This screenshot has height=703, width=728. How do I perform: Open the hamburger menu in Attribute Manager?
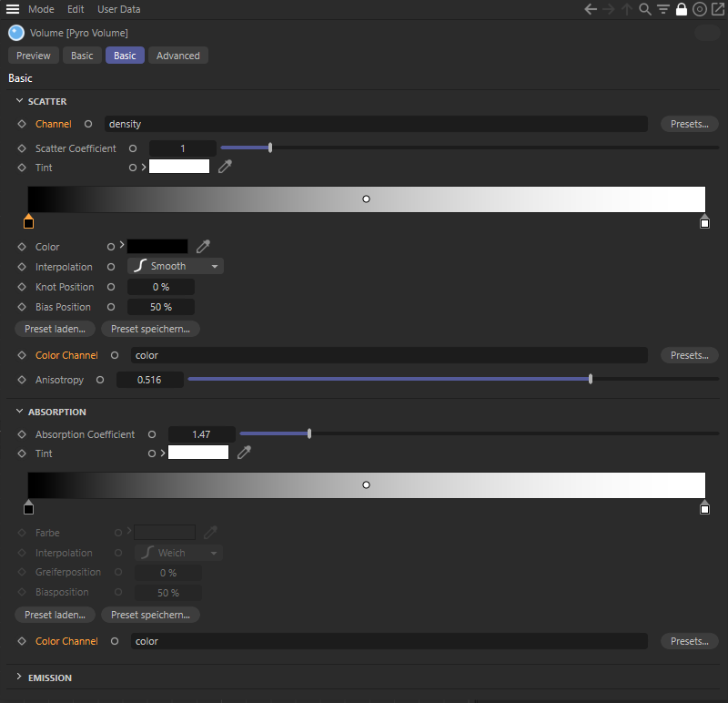pos(14,9)
